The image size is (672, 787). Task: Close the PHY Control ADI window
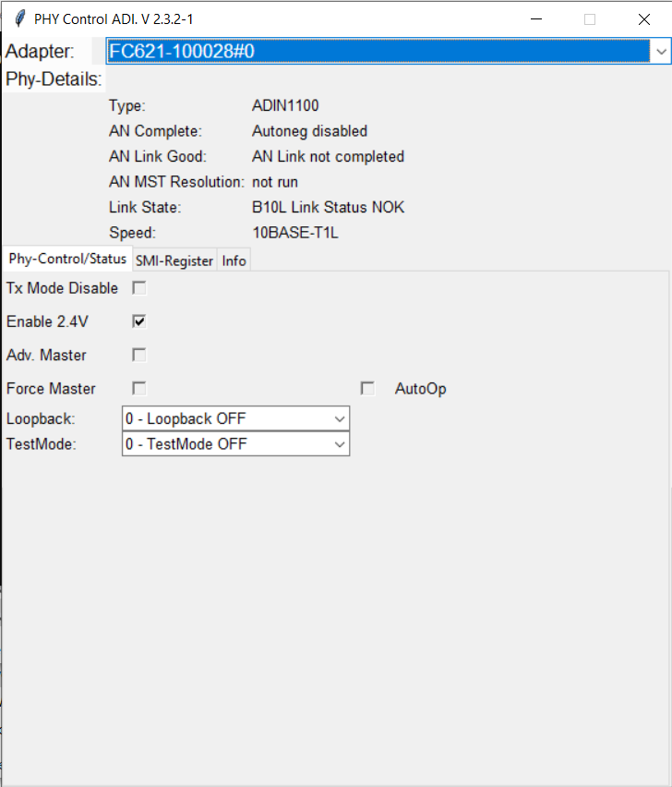click(x=644, y=19)
